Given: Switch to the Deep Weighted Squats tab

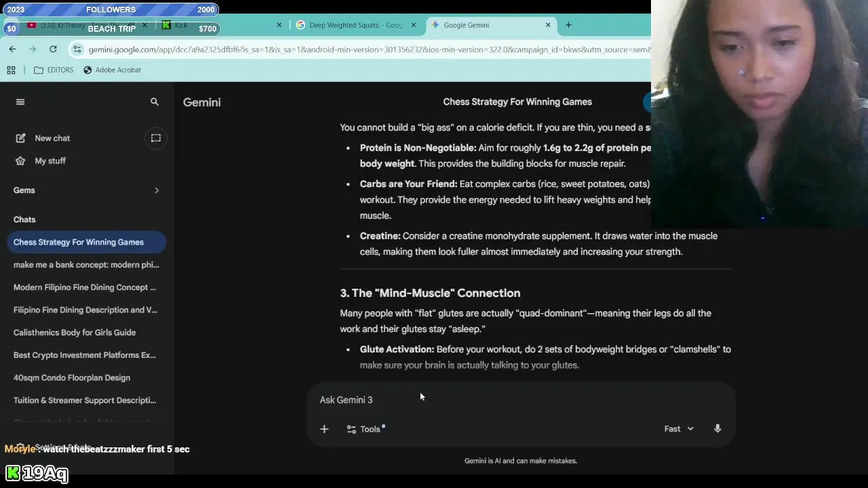Looking at the screenshot, I should [356, 25].
